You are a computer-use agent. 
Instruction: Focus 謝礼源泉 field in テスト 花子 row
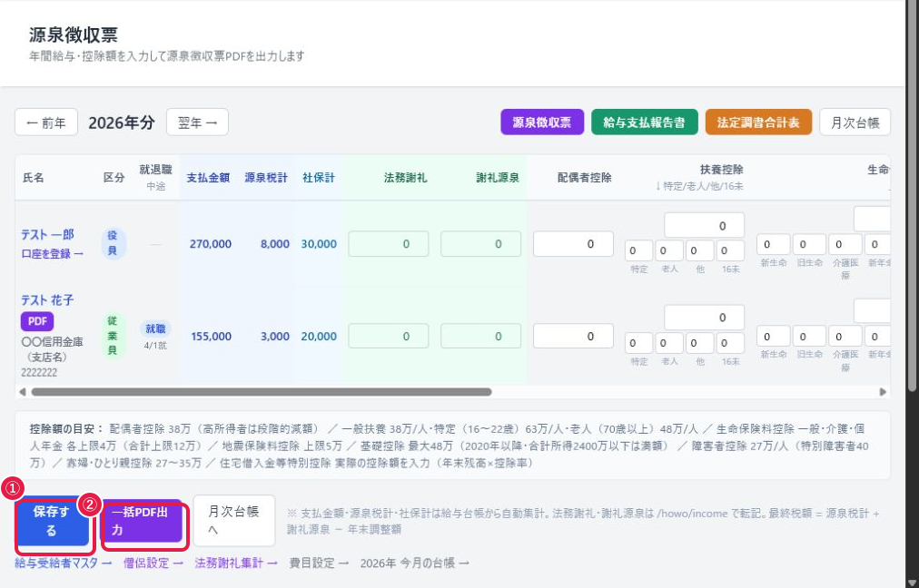coord(480,336)
